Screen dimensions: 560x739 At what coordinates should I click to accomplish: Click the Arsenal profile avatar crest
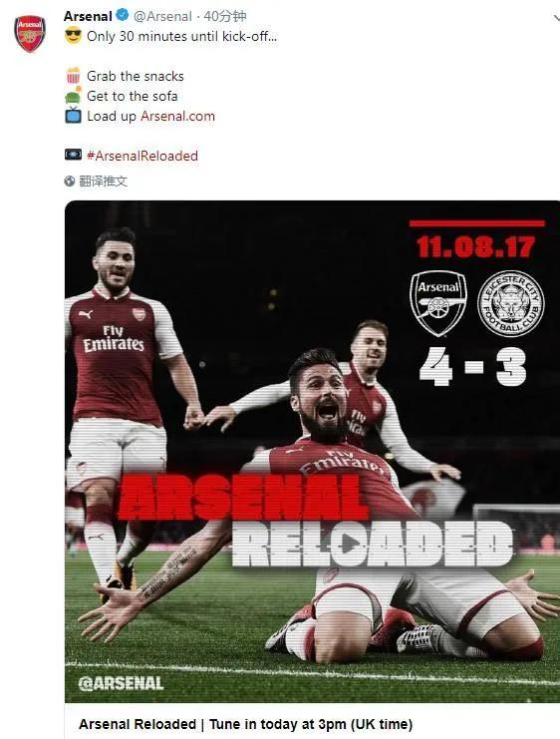[x=30, y=33]
